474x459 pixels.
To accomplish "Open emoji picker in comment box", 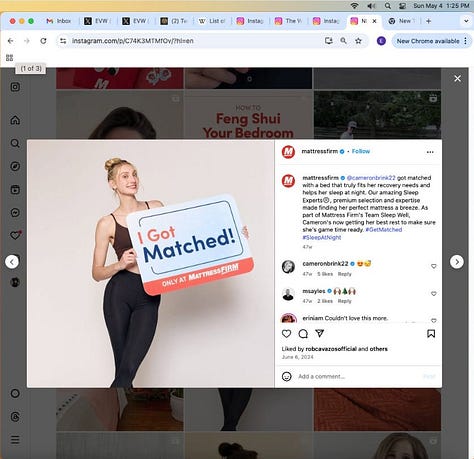I will [287, 376].
